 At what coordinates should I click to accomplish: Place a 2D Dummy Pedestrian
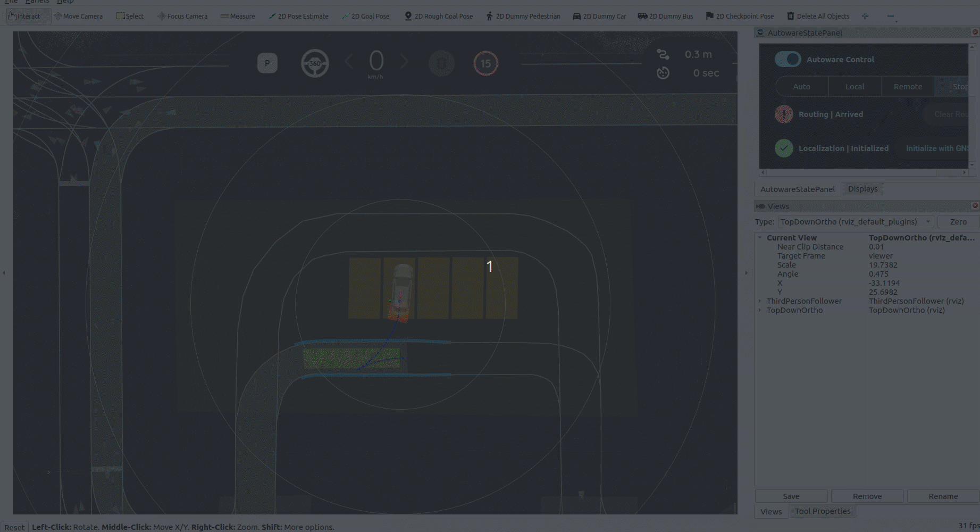point(523,16)
